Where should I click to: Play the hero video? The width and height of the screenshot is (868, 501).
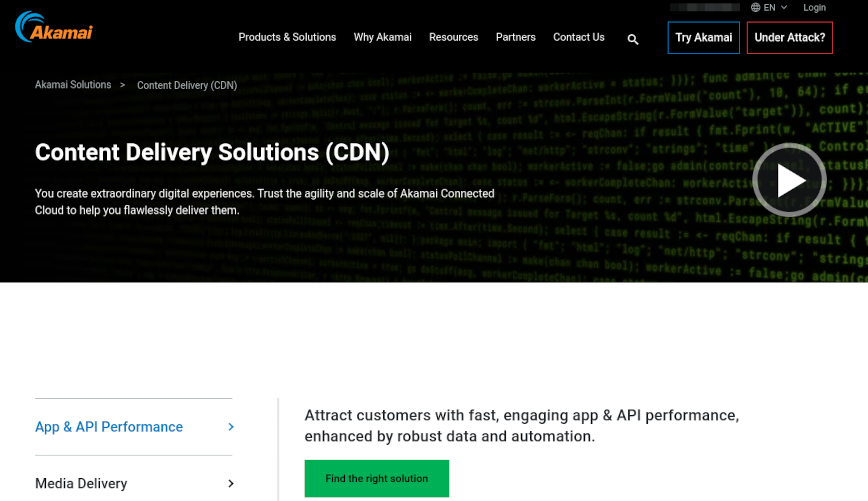[789, 180]
